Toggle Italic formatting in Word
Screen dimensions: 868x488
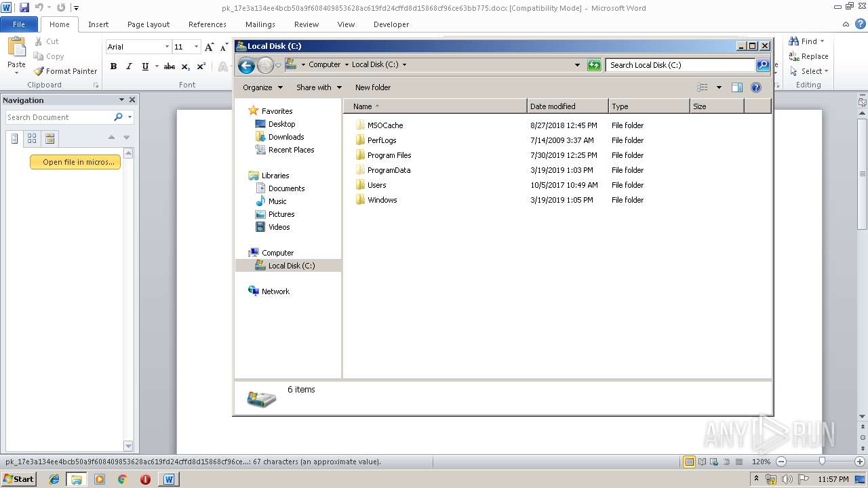128,66
